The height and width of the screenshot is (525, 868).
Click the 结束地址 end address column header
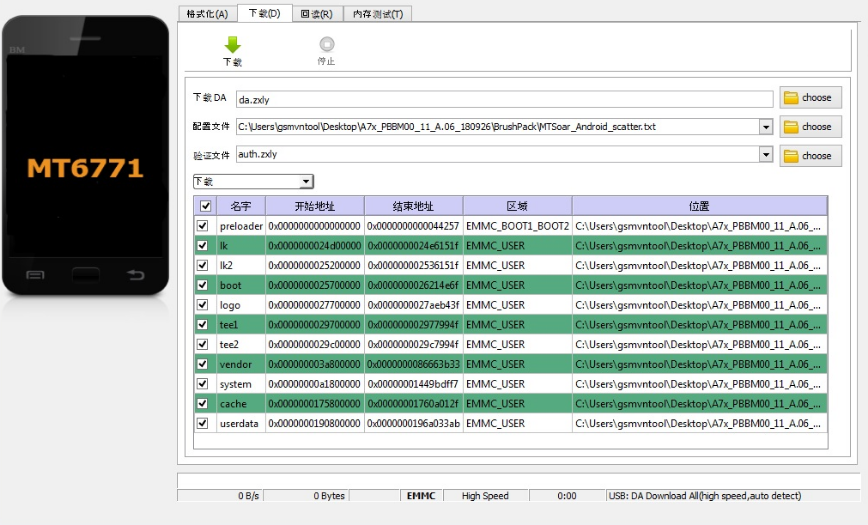[414, 206]
